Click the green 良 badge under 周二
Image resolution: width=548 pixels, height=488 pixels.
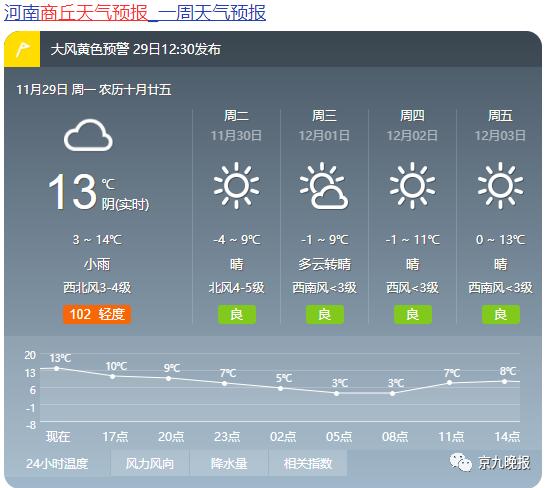point(237,314)
